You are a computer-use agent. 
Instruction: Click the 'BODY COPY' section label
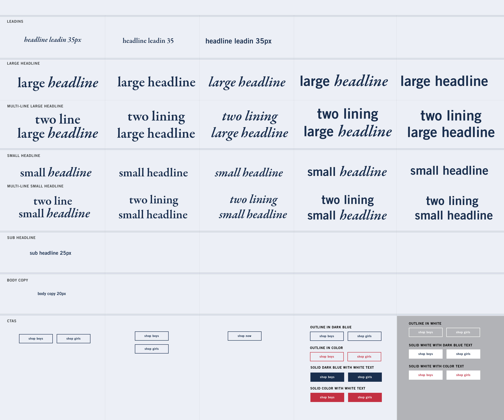[x=18, y=280]
